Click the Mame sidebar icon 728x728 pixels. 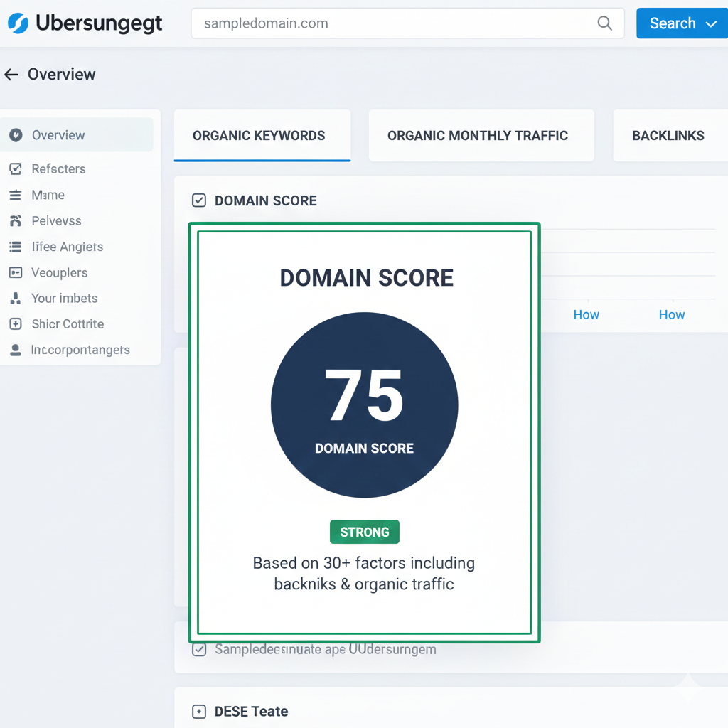point(15,195)
